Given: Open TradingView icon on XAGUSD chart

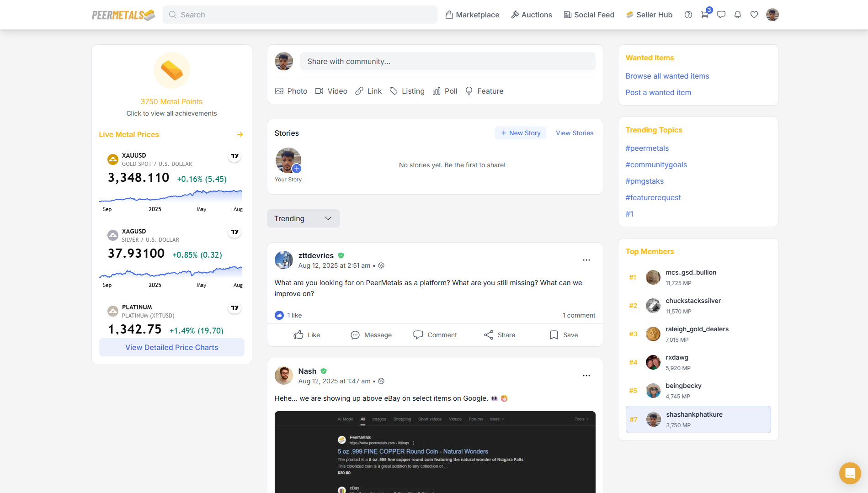Looking at the screenshot, I should (x=234, y=232).
